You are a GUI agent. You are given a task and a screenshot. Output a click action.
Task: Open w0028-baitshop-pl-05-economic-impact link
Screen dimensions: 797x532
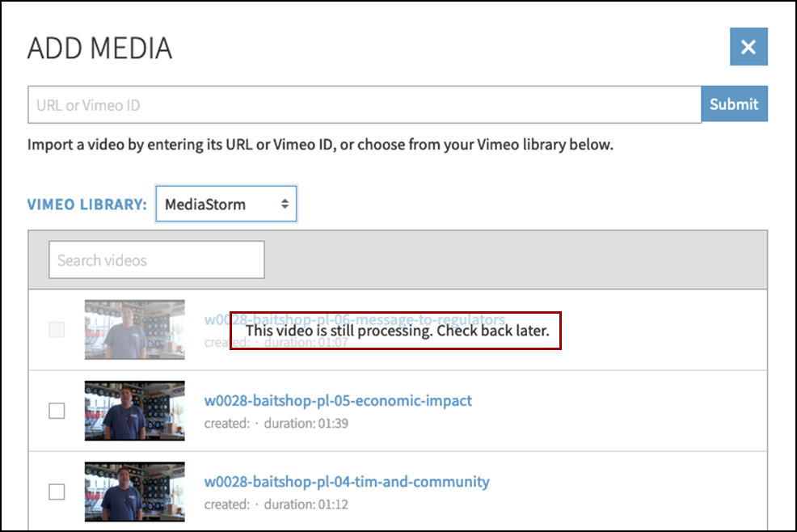pos(338,401)
